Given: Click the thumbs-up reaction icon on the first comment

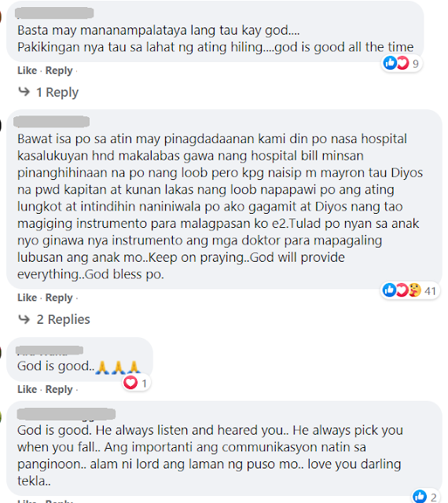Looking at the screenshot, I should tap(390, 63).
